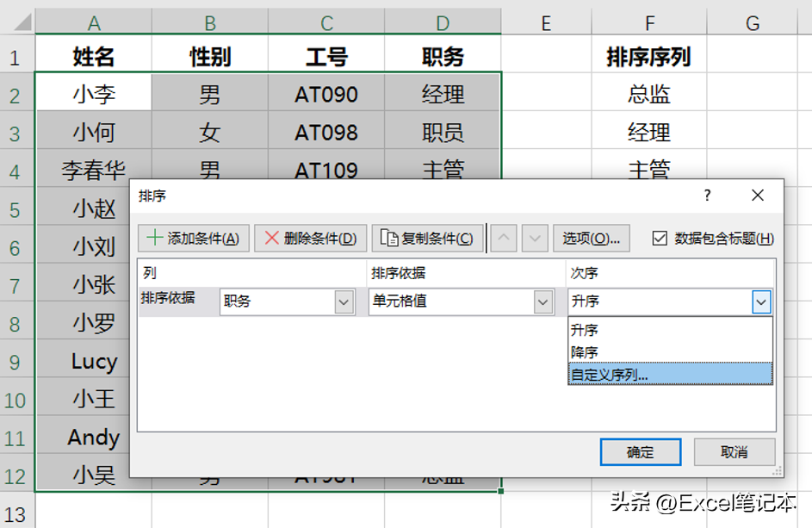The width and height of the screenshot is (812, 528).
Task: Click the select-all corner of the worksheet
Action: point(17,22)
